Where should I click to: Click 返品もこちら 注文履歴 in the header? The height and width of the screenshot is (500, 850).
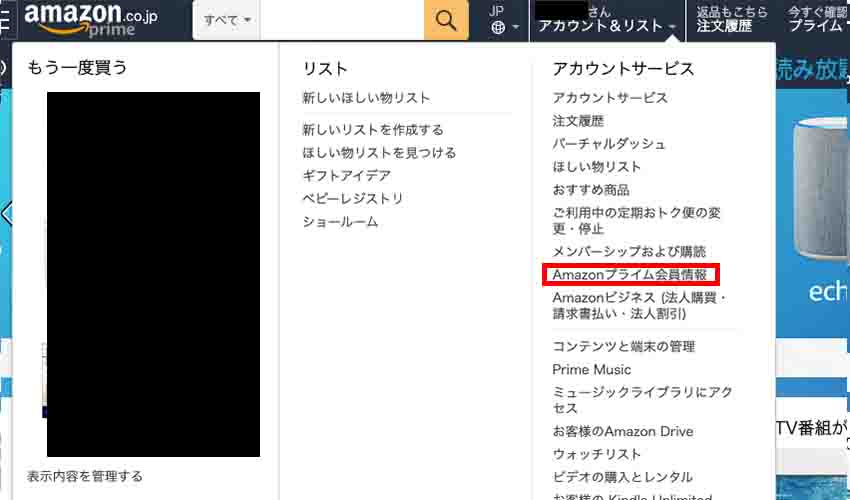[x=732, y=20]
